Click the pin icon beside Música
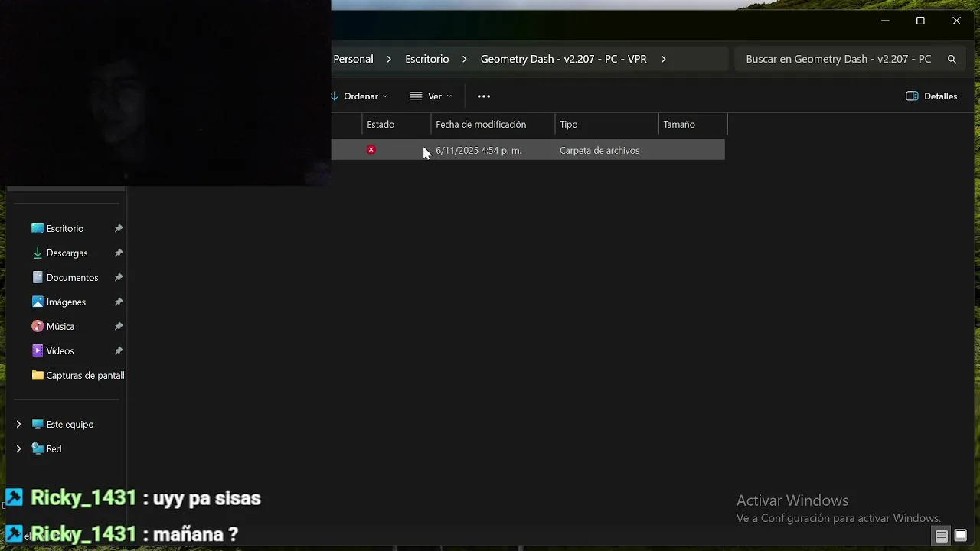980x551 pixels. 118,326
